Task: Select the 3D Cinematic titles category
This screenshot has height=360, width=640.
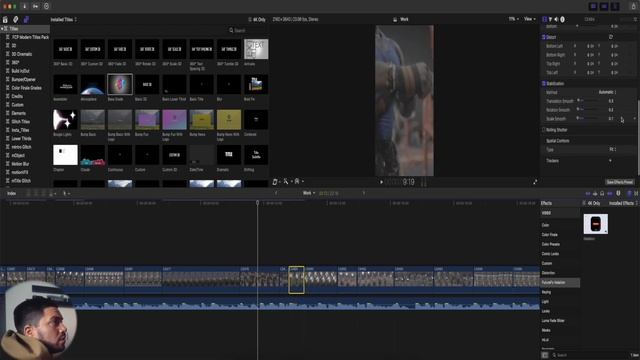Action: pos(22,54)
